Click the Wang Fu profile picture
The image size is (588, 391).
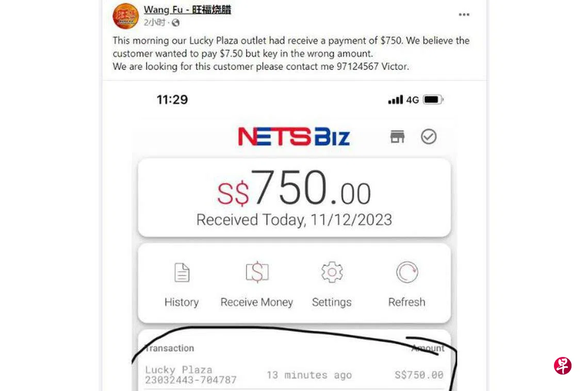click(x=126, y=16)
